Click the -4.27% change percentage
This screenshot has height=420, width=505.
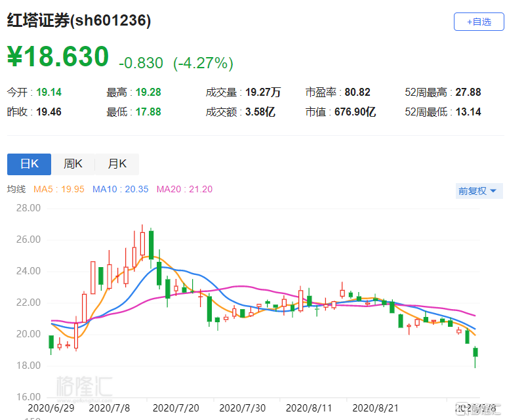click(203, 63)
